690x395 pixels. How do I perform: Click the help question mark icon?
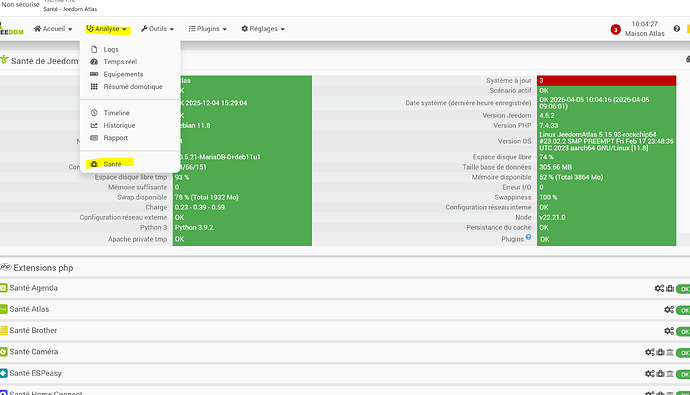[676, 29]
